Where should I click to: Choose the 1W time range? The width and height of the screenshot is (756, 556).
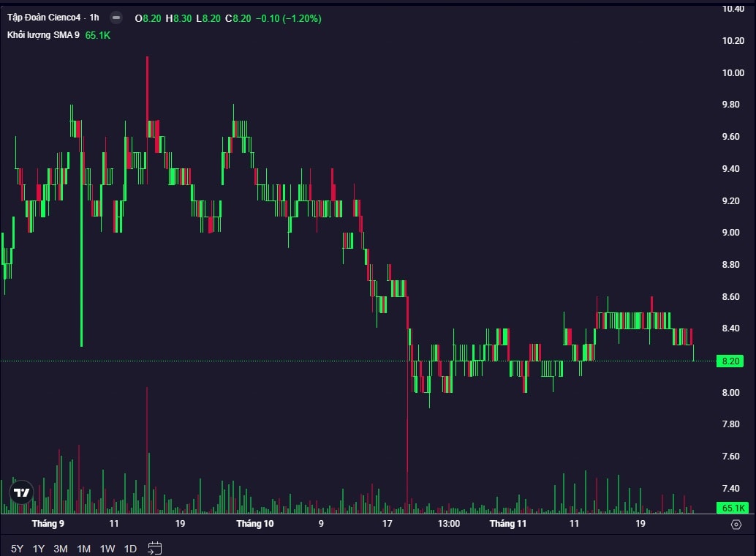pos(107,549)
